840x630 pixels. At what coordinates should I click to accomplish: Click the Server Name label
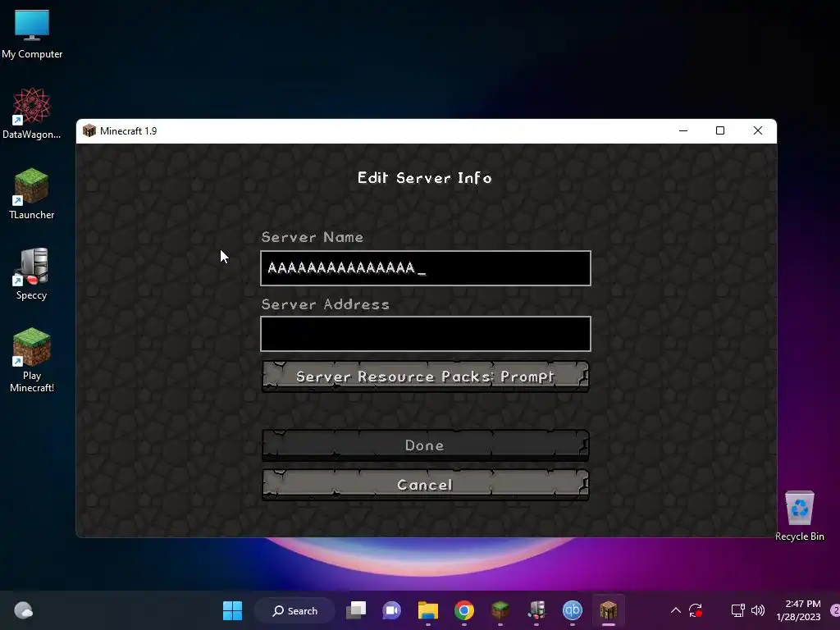(x=313, y=237)
